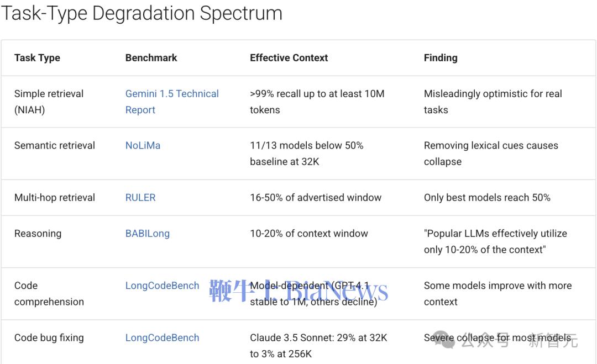The height and width of the screenshot is (364, 597).
Task: Open the BABILong benchmark link
Action: pyautogui.click(x=148, y=233)
